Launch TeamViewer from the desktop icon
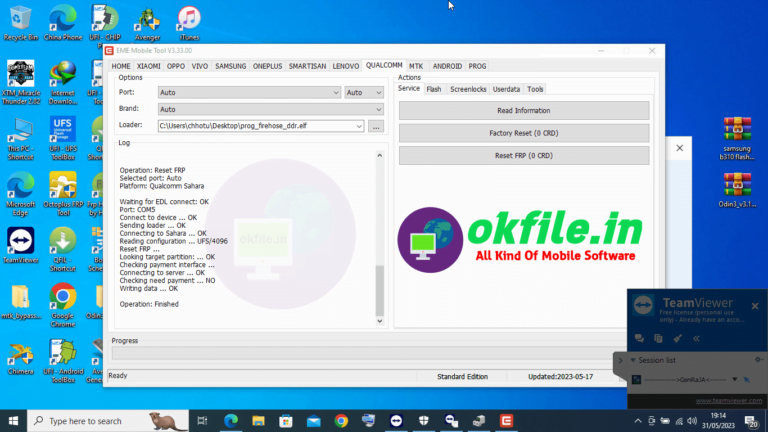768x432 pixels. tap(21, 246)
